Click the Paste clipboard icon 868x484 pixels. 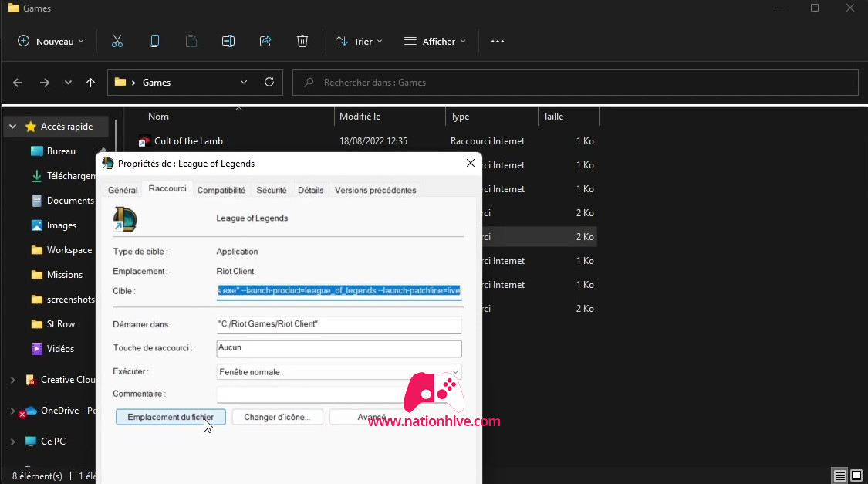pos(191,41)
